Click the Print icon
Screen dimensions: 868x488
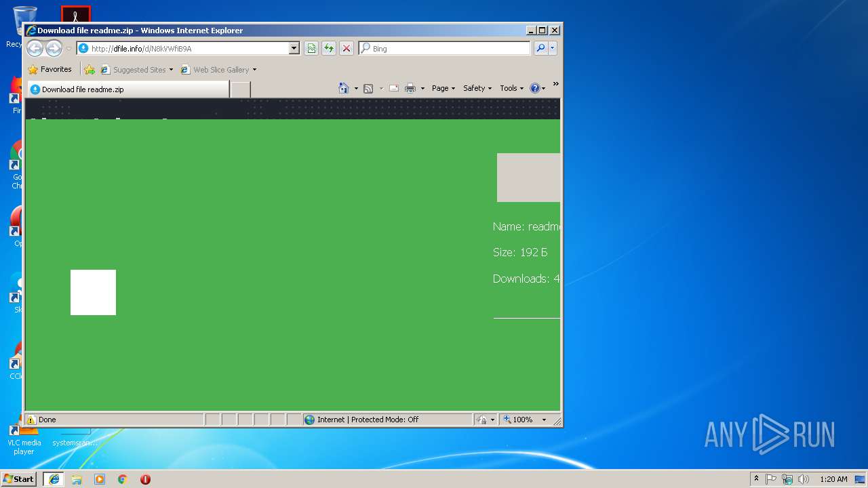pyautogui.click(x=410, y=88)
